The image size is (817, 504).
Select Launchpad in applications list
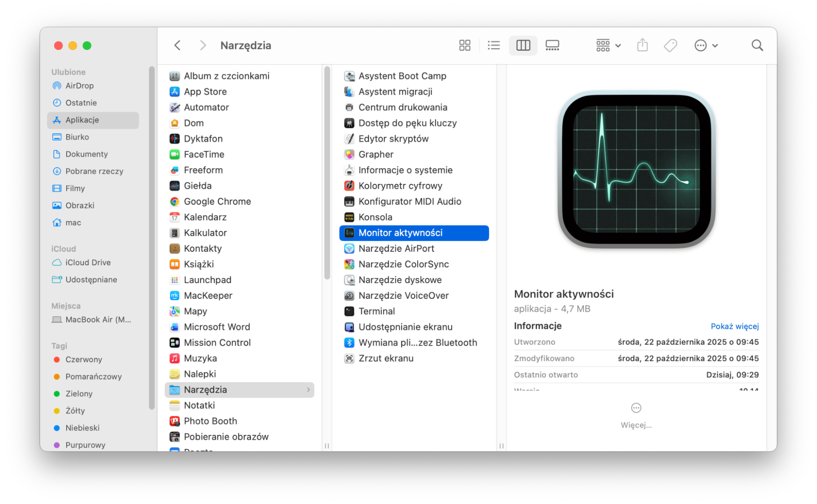tap(240, 280)
